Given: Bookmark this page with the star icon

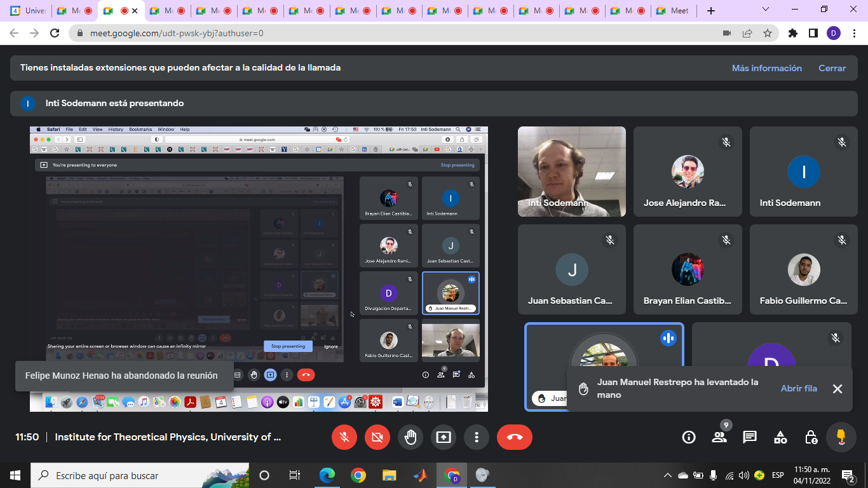Looking at the screenshot, I should [768, 33].
